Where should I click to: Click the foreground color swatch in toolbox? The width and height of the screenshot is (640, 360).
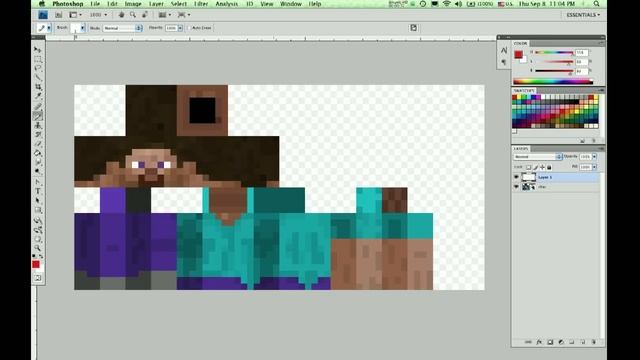click(36, 264)
